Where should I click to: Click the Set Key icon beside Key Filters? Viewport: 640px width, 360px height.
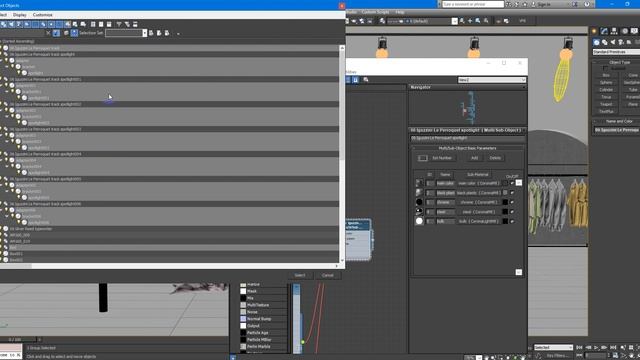[x=538, y=356]
